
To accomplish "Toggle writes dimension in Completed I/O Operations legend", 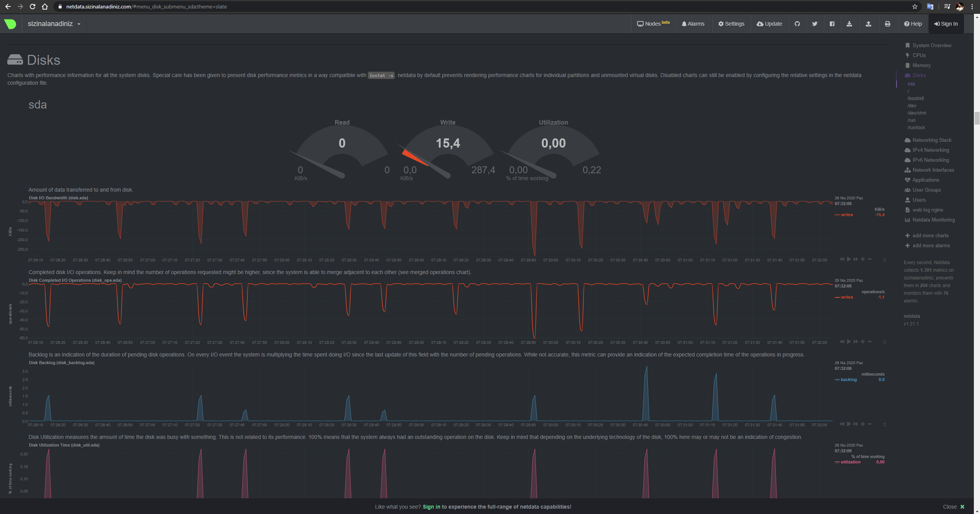I will coord(847,297).
